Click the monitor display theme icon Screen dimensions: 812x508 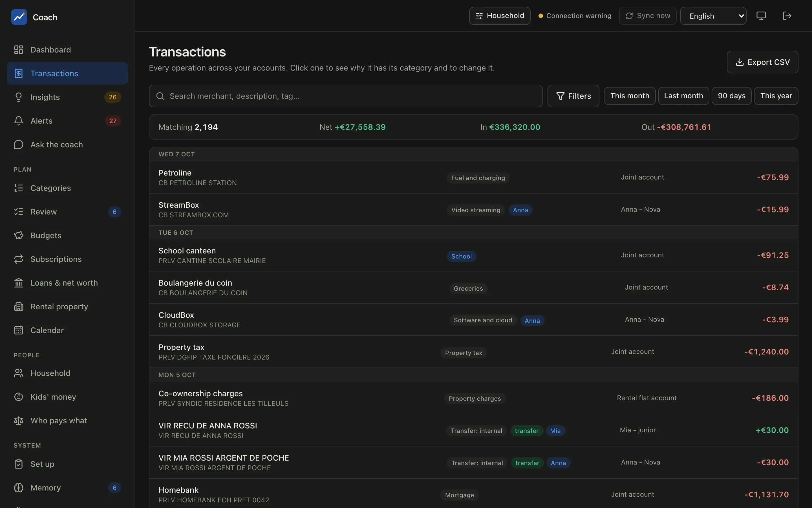click(x=761, y=16)
